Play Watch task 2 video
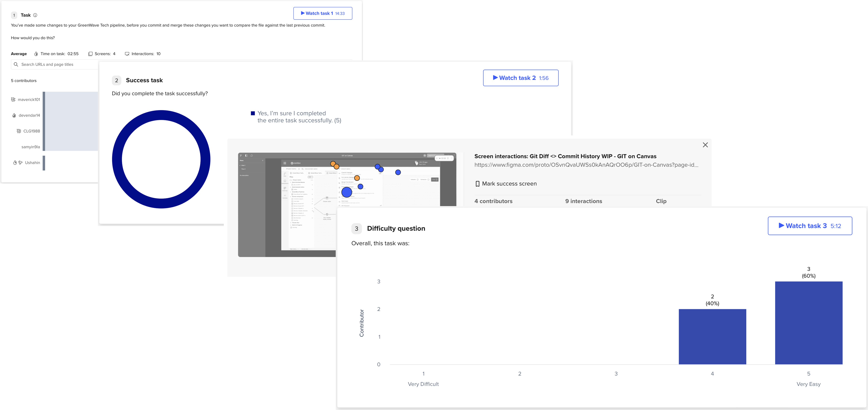This screenshot has width=868, height=410. point(521,78)
